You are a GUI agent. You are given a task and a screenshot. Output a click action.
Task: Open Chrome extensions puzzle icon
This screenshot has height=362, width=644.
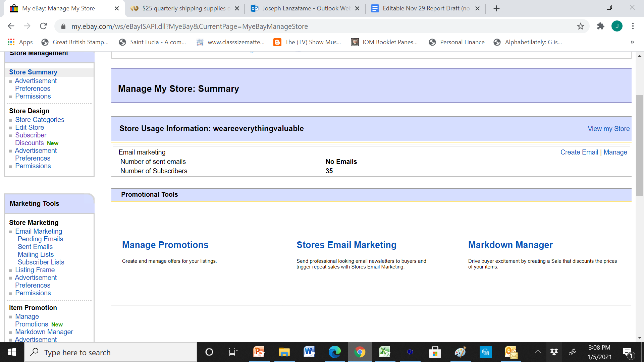click(x=601, y=26)
